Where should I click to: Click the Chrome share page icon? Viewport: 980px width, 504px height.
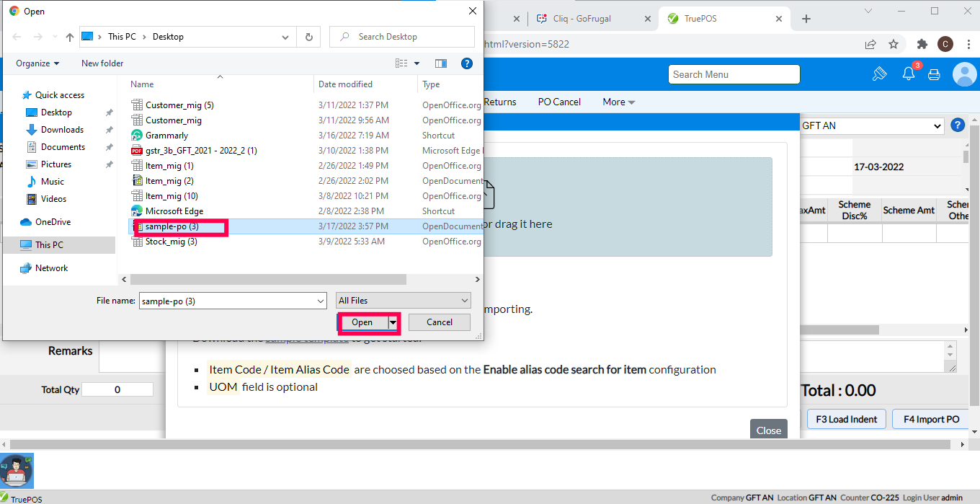(x=870, y=44)
